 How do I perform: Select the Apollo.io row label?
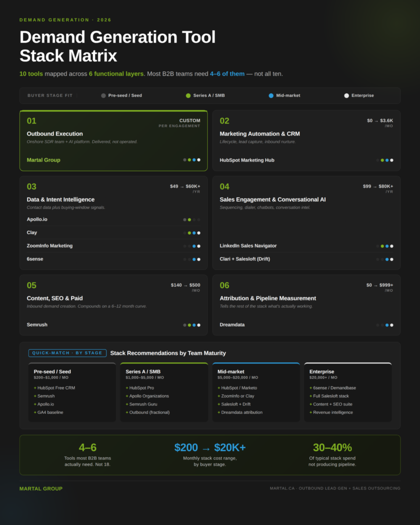pos(37,219)
